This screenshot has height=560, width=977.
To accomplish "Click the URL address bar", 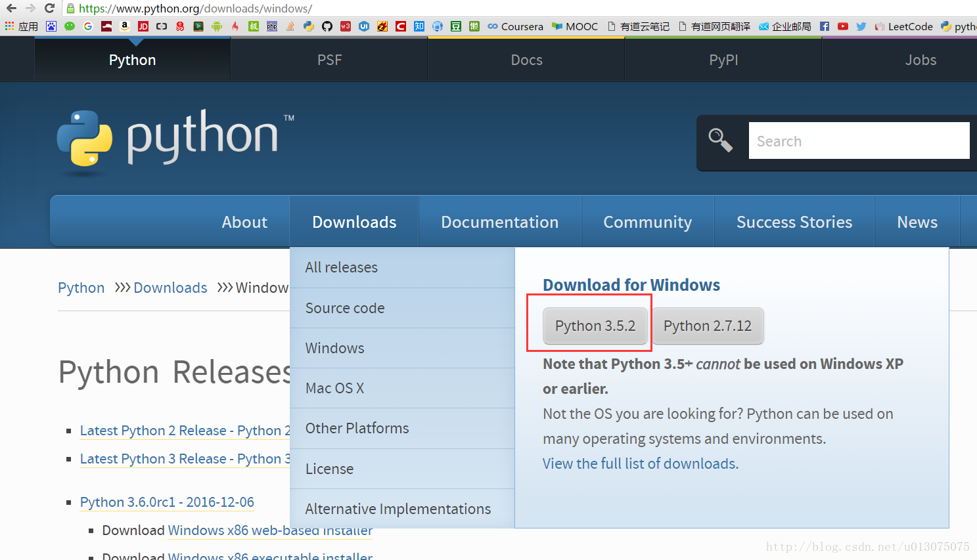I will pos(519,9).
